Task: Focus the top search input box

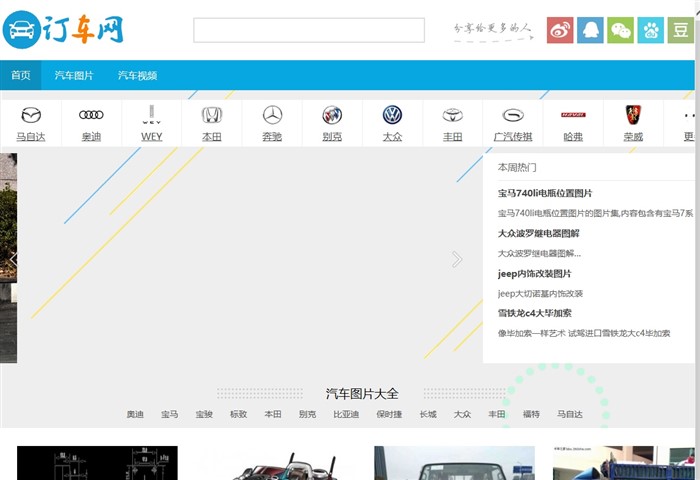Action: pyautogui.click(x=309, y=30)
